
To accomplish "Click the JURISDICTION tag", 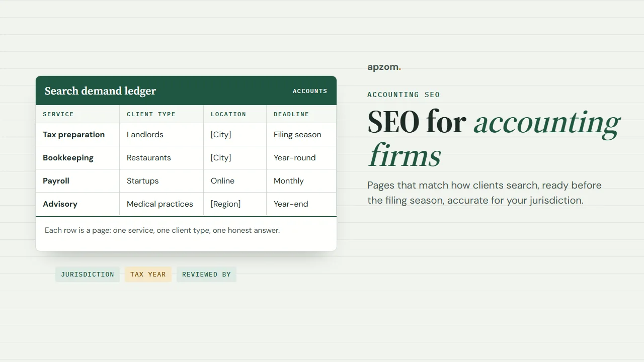I will pos(88,275).
